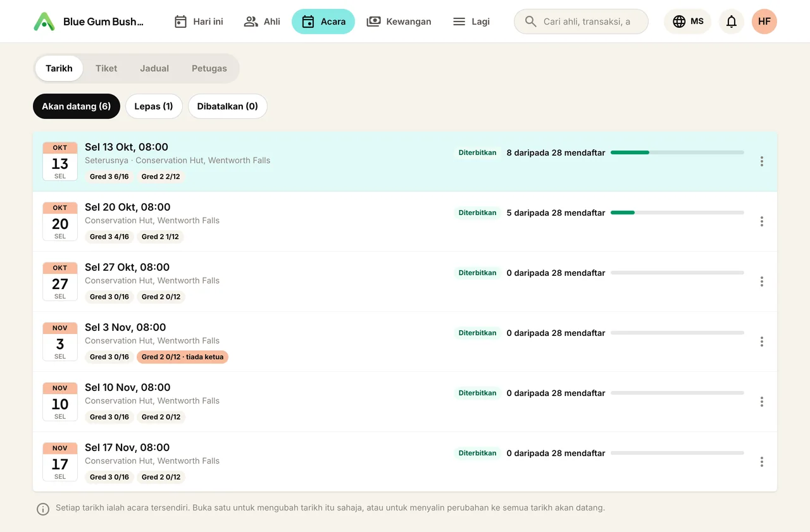810x532 pixels.
Task: Click the search field
Action: [582, 22]
